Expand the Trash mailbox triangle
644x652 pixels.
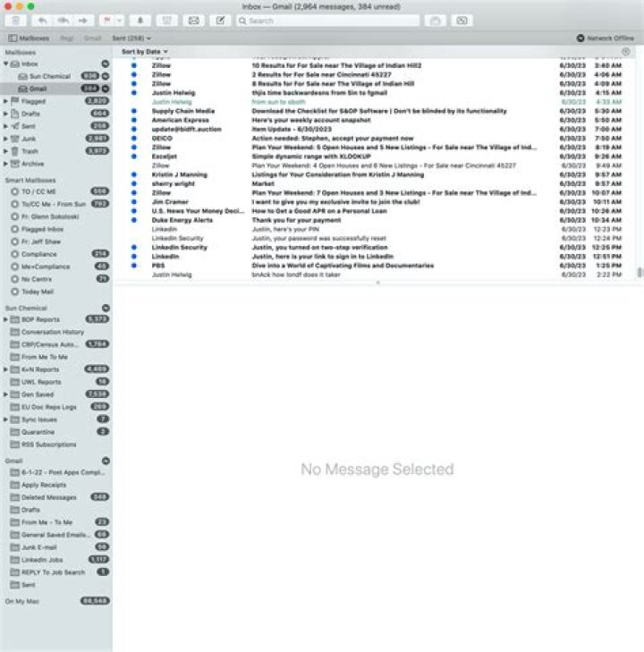click(x=6, y=151)
